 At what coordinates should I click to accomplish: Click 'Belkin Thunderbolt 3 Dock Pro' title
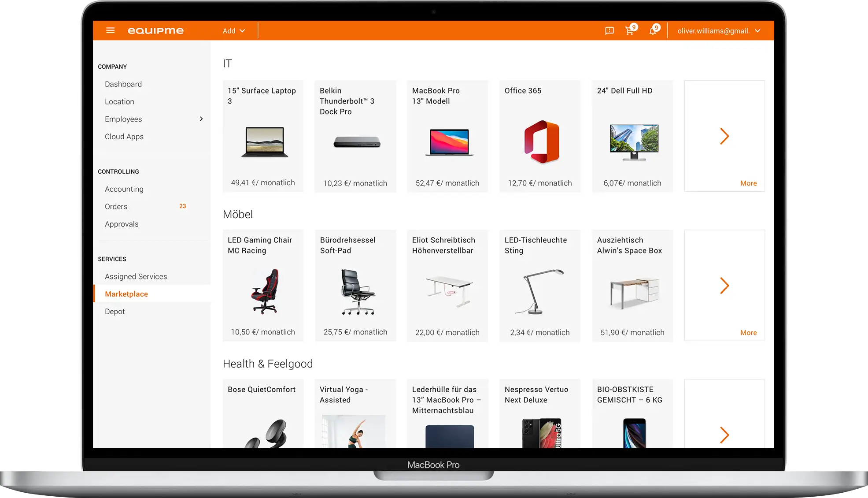coord(347,101)
